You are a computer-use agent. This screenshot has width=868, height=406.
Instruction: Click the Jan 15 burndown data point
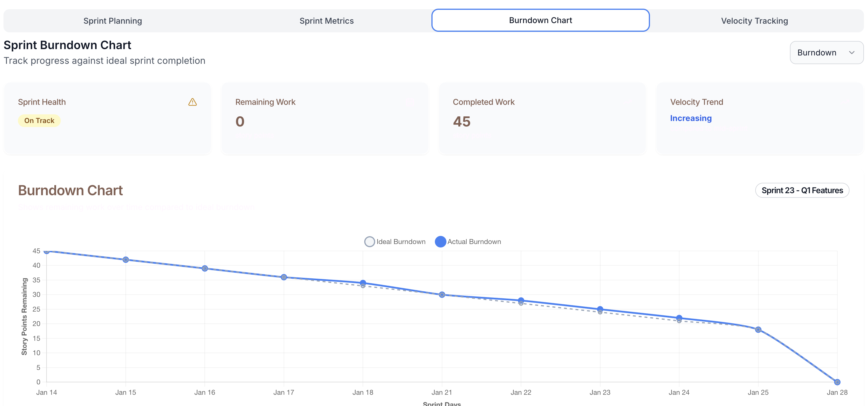point(126,260)
